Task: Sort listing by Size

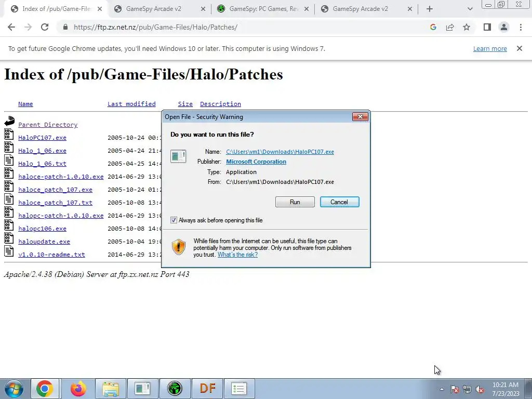Action: [185, 104]
